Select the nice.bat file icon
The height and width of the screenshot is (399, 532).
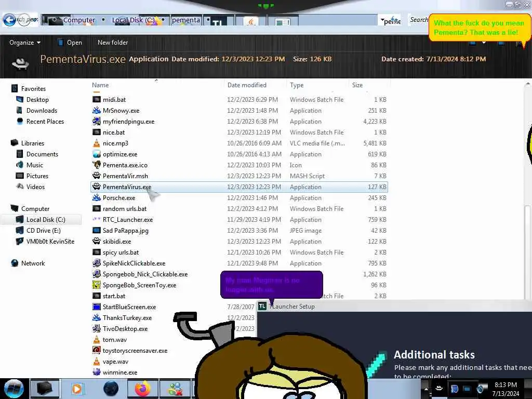pos(97,132)
